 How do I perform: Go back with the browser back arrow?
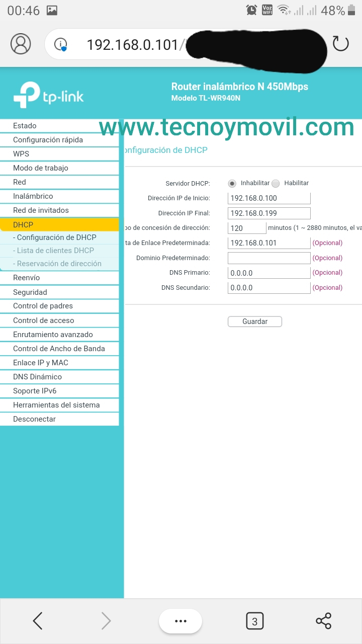click(x=38, y=621)
